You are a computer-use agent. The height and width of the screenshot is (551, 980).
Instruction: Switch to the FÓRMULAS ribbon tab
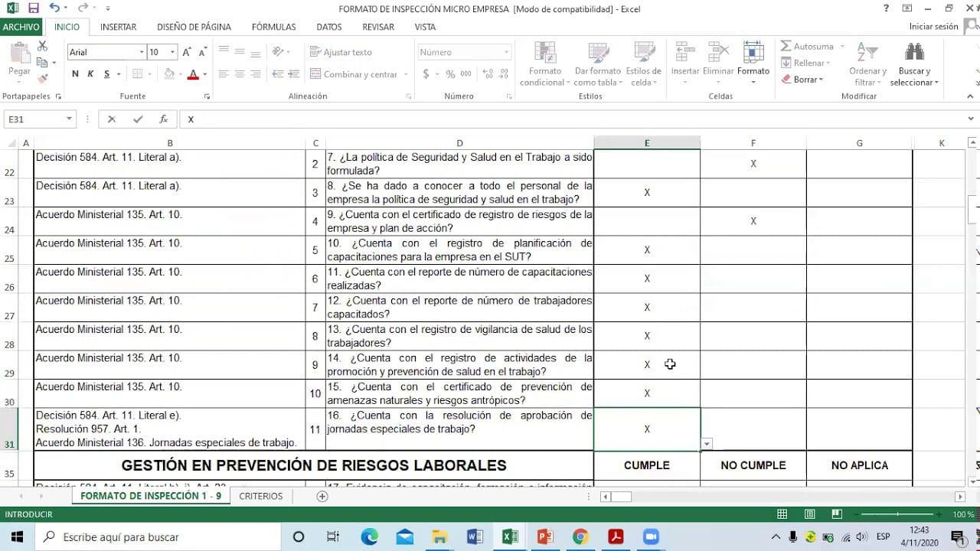click(273, 27)
